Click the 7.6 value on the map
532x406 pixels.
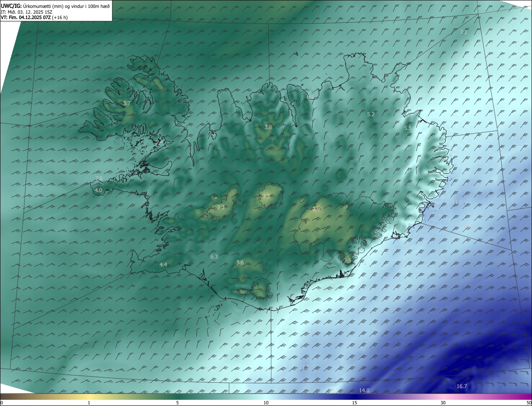click(99, 178)
